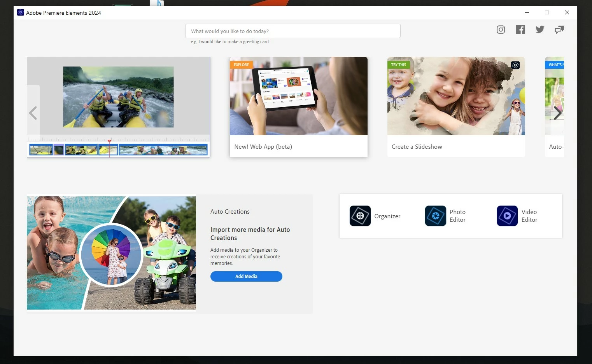Open the Twitter bird icon

pyautogui.click(x=540, y=30)
